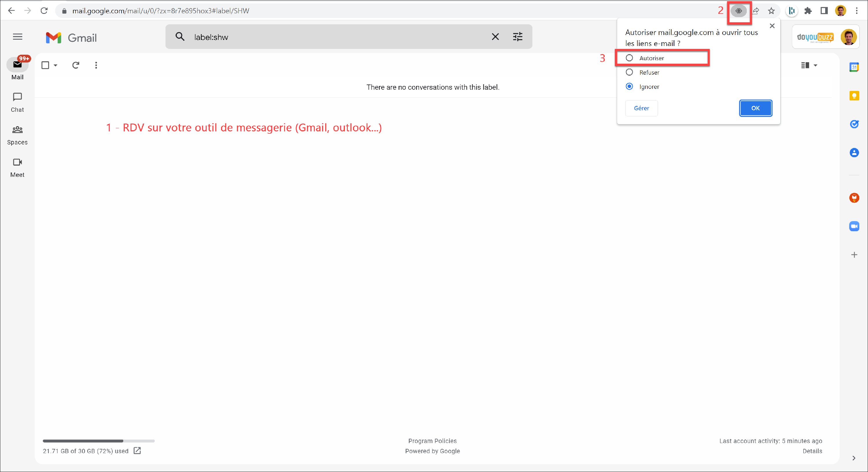
Task: Tick the select all conversations checkbox
Action: (x=45, y=65)
